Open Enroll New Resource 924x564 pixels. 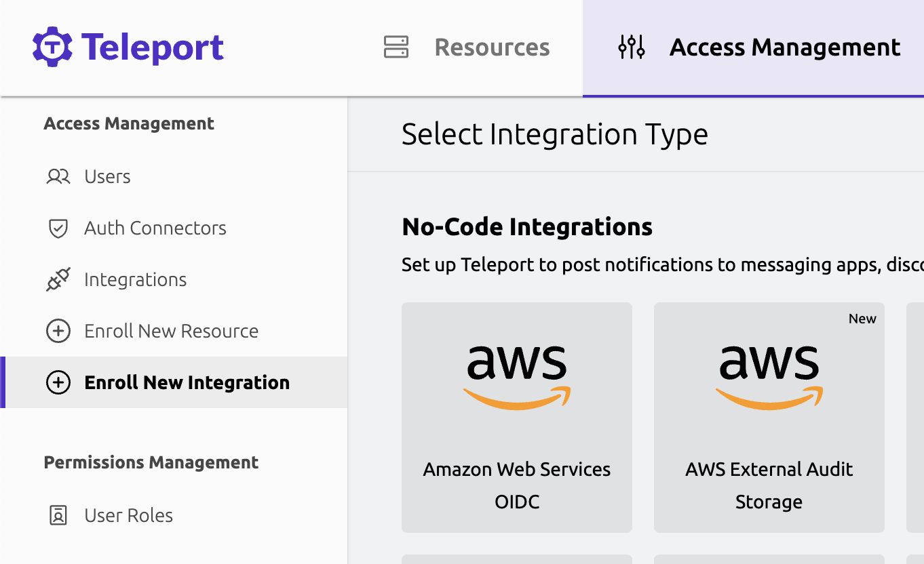[x=171, y=331]
